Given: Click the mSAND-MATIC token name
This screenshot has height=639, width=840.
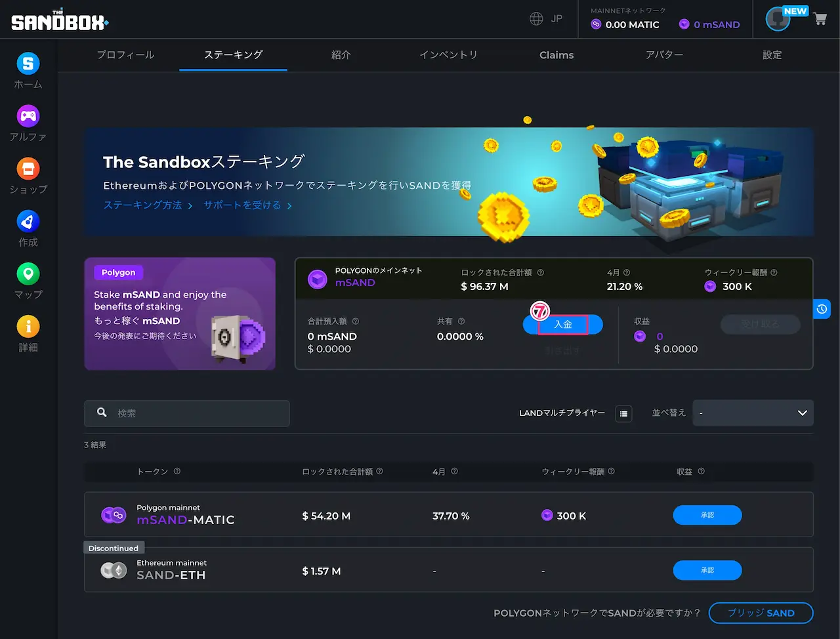Looking at the screenshot, I should [186, 520].
